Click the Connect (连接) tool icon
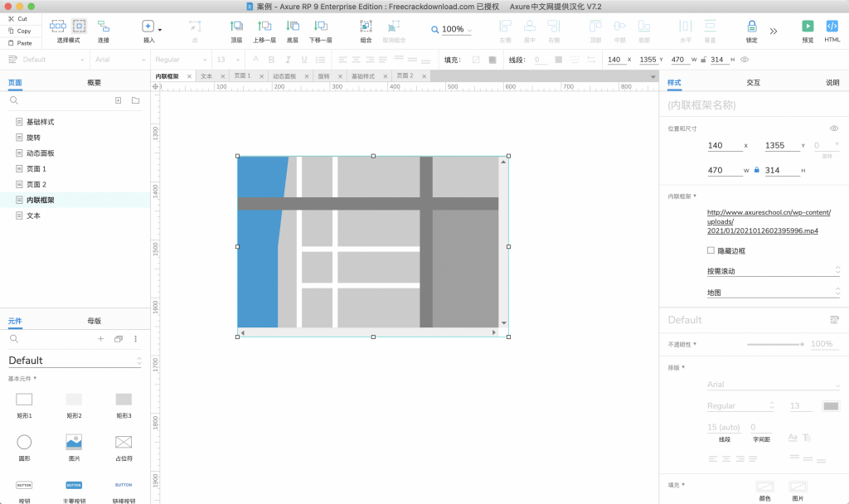849x504 pixels. point(103,27)
